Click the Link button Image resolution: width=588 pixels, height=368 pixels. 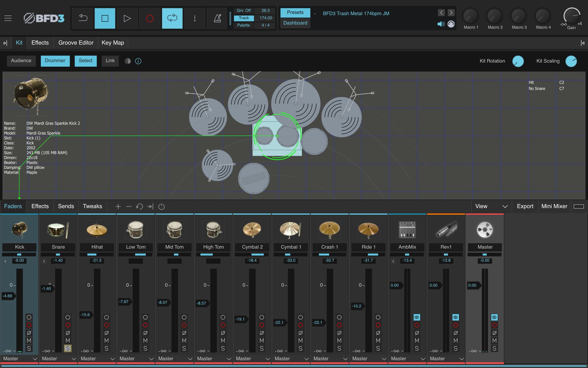pos(110,61)
